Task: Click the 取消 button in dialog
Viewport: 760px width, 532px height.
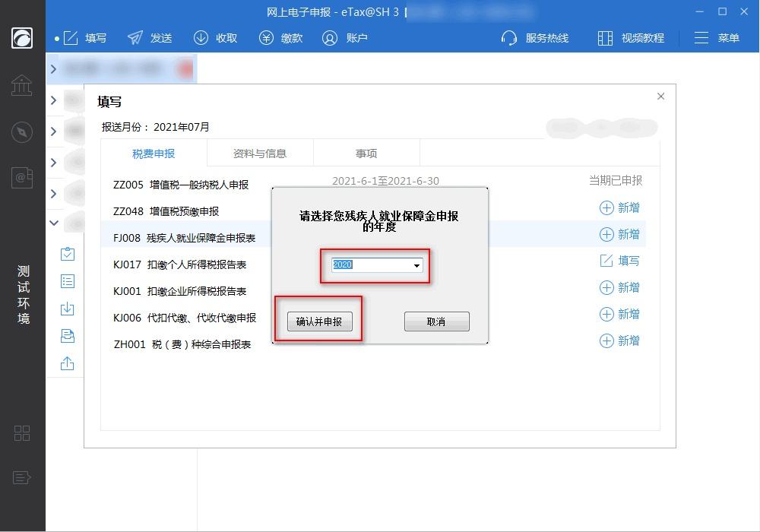Action: click(x=436, y=321)
